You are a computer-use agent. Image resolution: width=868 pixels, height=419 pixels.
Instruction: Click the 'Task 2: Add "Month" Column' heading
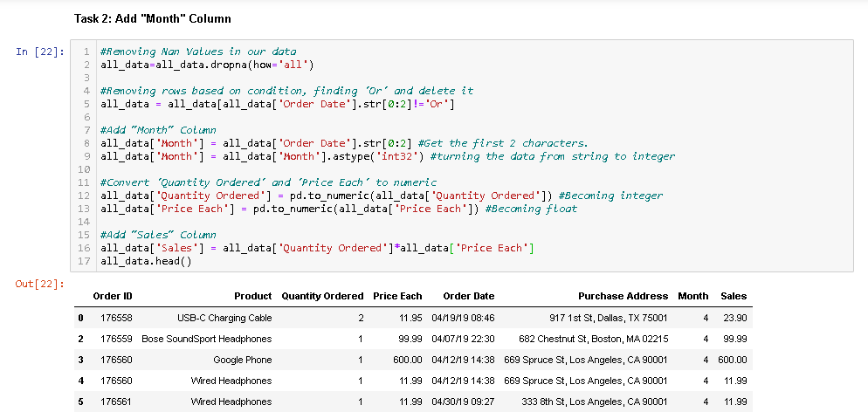tap(152, 19)
